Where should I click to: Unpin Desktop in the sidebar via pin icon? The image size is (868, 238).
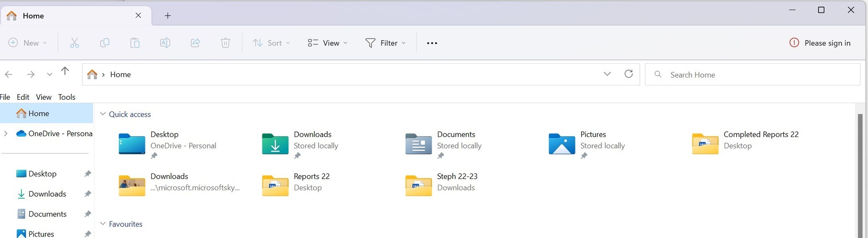coord(88,173)
